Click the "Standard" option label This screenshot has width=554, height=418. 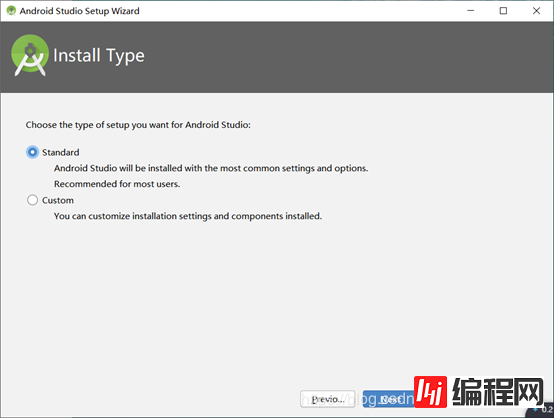[61, 152]
